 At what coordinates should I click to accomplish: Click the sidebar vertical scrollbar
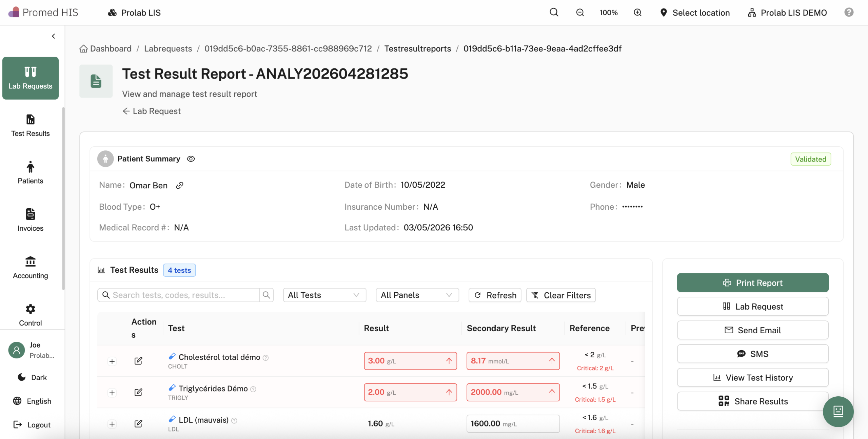[x=63, y=198]
